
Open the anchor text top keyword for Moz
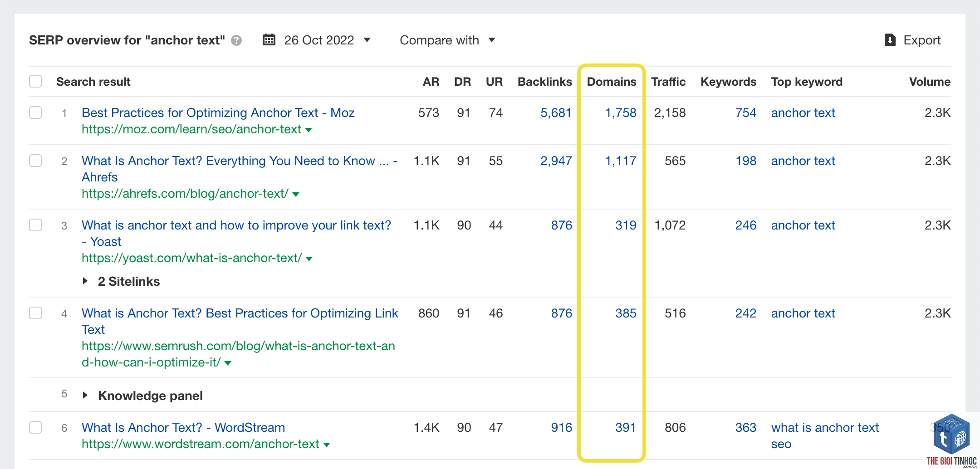(x=803, y=112)
